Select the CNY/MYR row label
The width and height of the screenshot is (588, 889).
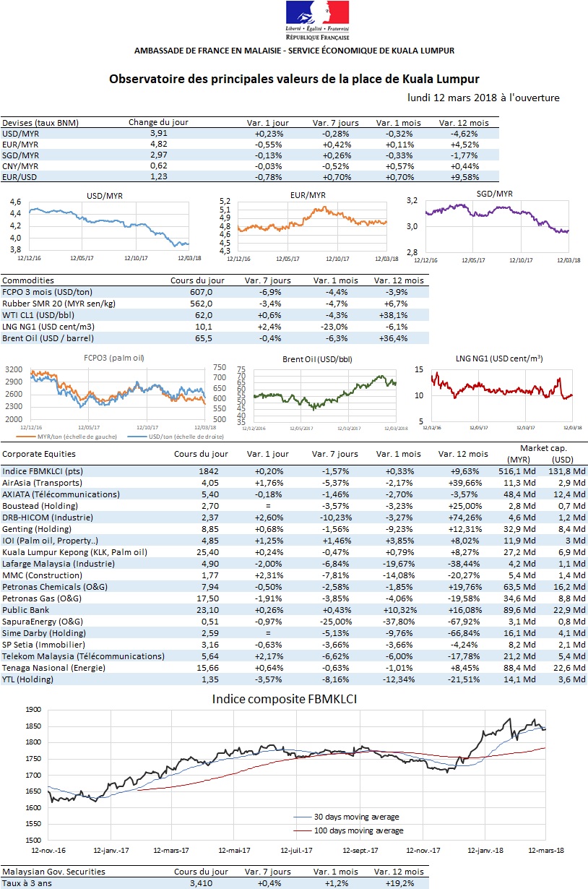tap(22, 165)
